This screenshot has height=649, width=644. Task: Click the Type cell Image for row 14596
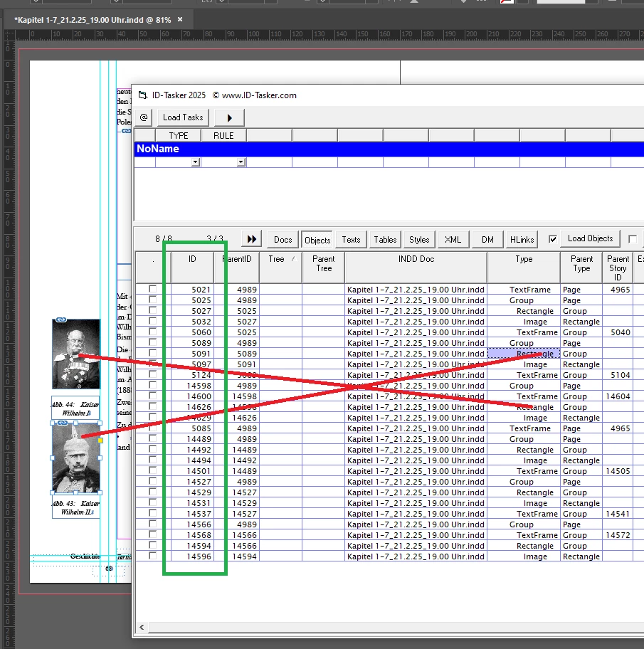point(524,556)
